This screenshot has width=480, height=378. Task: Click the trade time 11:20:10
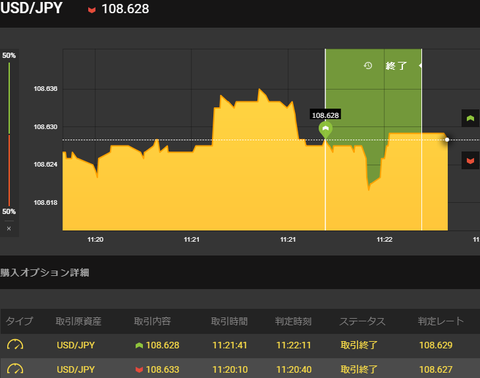click(230, 369)
